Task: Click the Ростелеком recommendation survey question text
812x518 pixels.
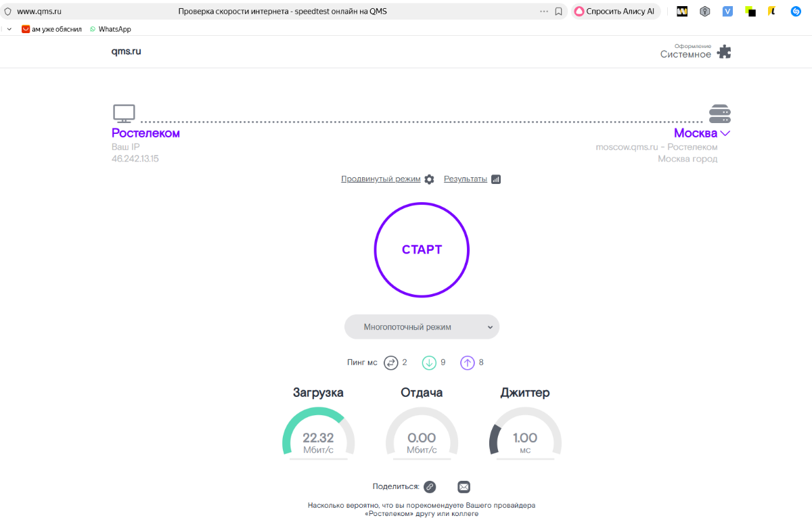Action: [422, 509]
